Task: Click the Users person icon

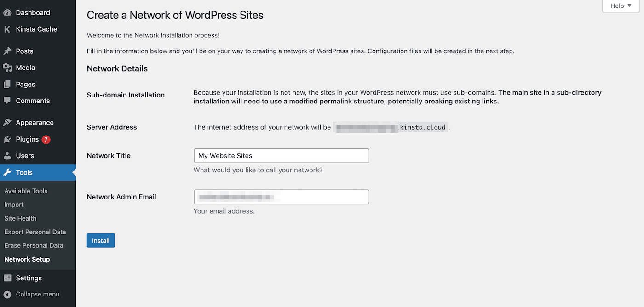Action: coord(7,156)
